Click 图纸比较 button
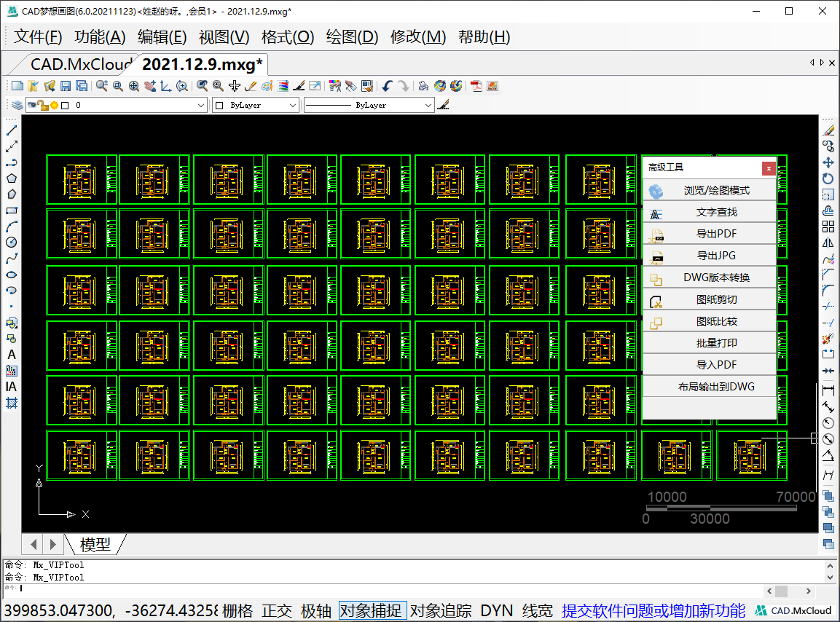Screen dimensions: 840x622 click(710, 321)
